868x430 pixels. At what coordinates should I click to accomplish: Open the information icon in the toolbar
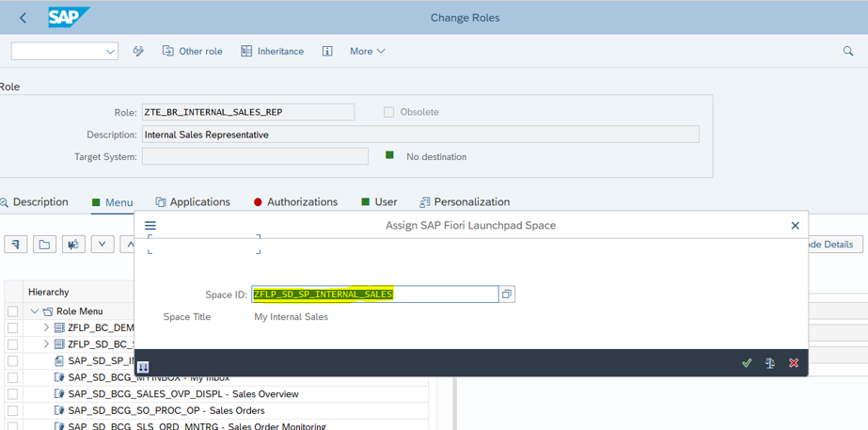pyautogui.click(x=327, y=51)
